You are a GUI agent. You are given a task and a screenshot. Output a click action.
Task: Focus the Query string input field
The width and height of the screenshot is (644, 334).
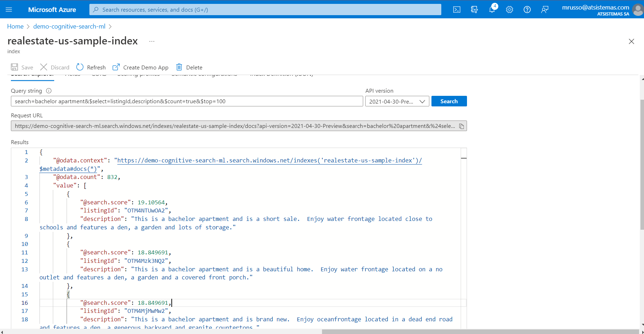pos(187,101)
